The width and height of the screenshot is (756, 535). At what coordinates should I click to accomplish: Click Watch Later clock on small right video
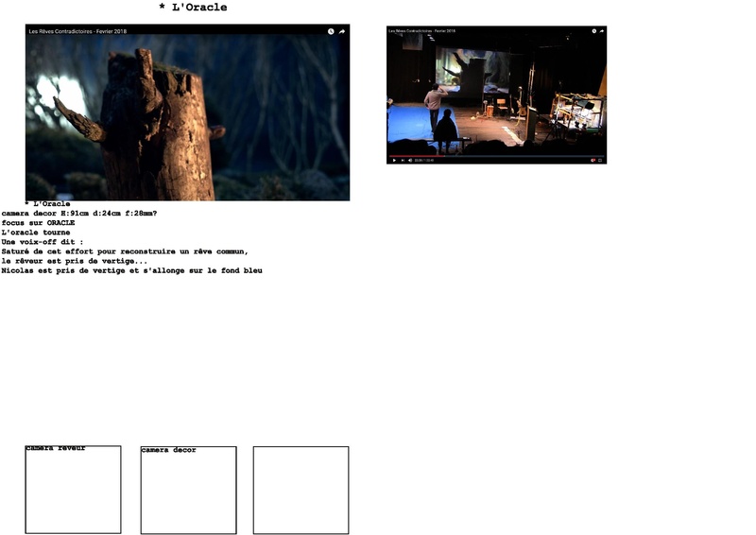pos(594,31)
